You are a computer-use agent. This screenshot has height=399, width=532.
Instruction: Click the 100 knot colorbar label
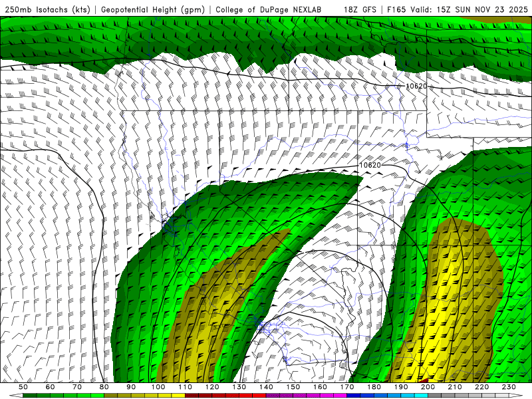click(158, 387)
